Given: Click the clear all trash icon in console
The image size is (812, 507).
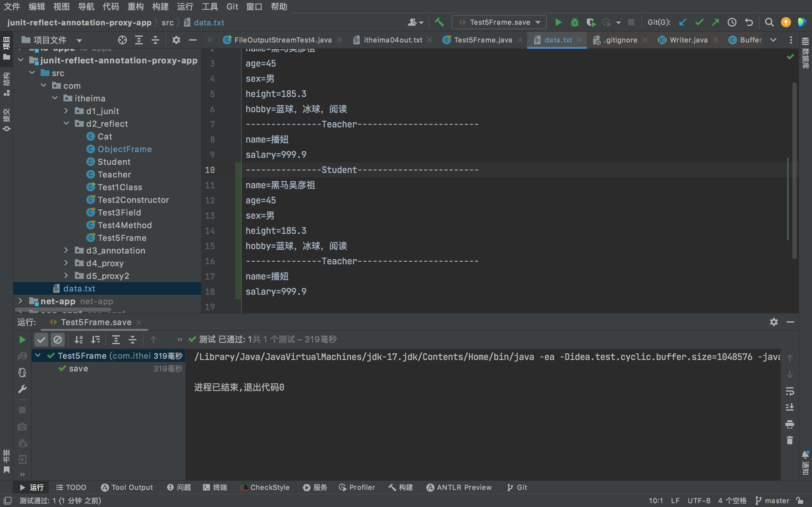Looking at the screenshot, I should (x=789, y=440).
